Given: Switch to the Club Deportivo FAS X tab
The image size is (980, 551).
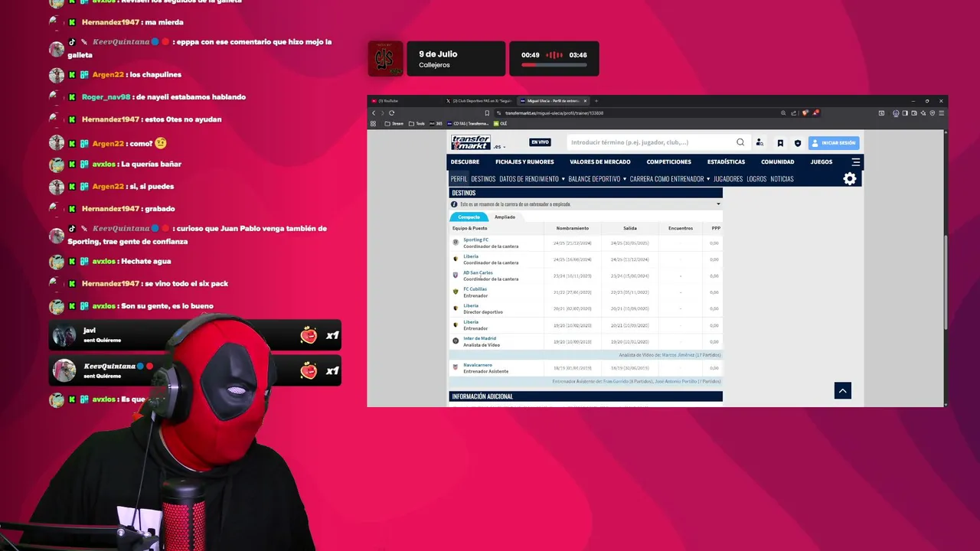Looking at the screenshot, I should [x=479, y=101].
